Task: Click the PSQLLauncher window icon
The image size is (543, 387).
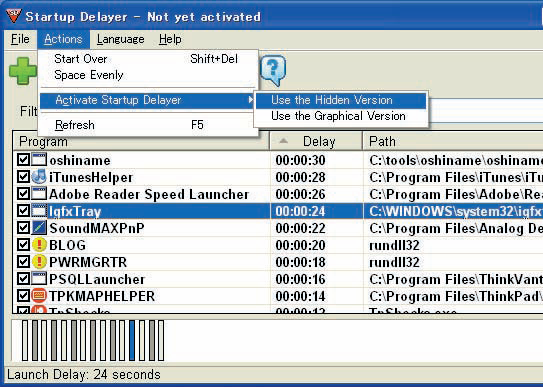Action: coord(39,278)
